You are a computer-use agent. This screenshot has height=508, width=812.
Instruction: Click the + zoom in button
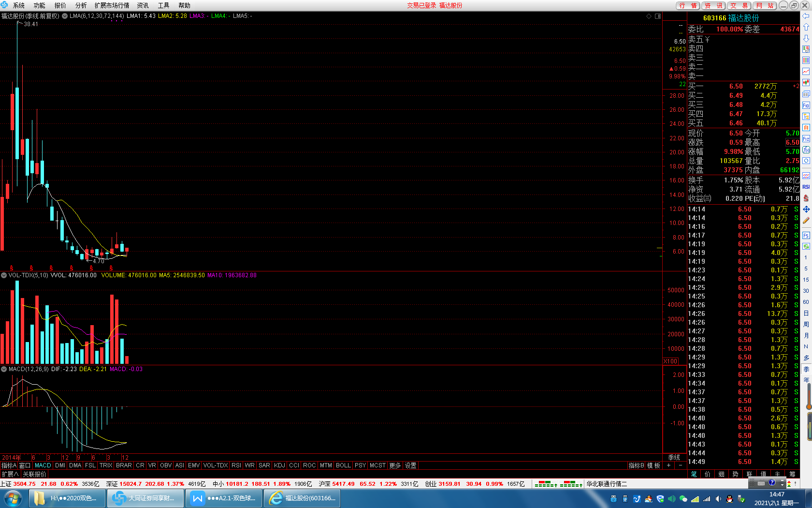tap(669, 465)
